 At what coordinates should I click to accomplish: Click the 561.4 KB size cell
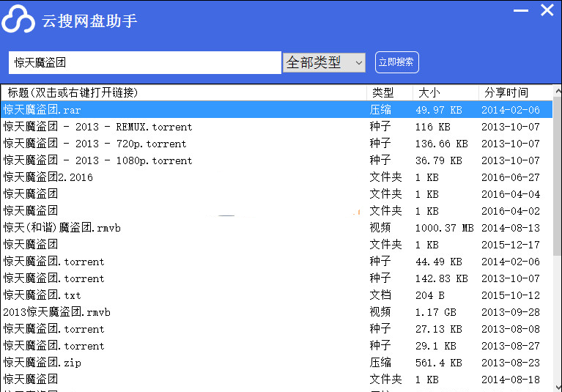439,363
